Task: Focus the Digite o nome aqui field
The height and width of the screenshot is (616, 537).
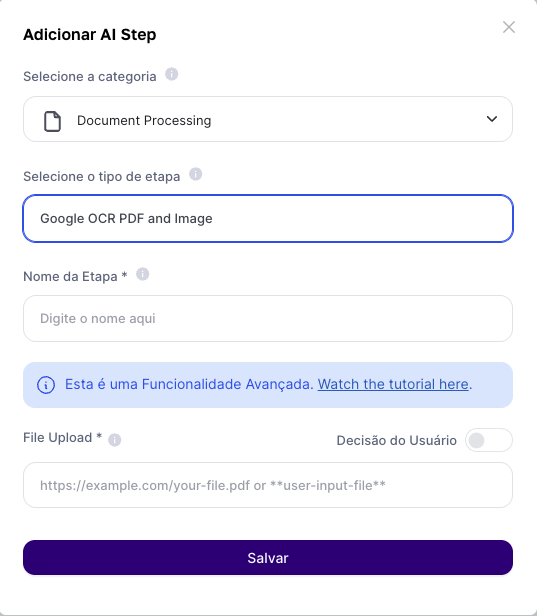Action: (x=268, y=319)
